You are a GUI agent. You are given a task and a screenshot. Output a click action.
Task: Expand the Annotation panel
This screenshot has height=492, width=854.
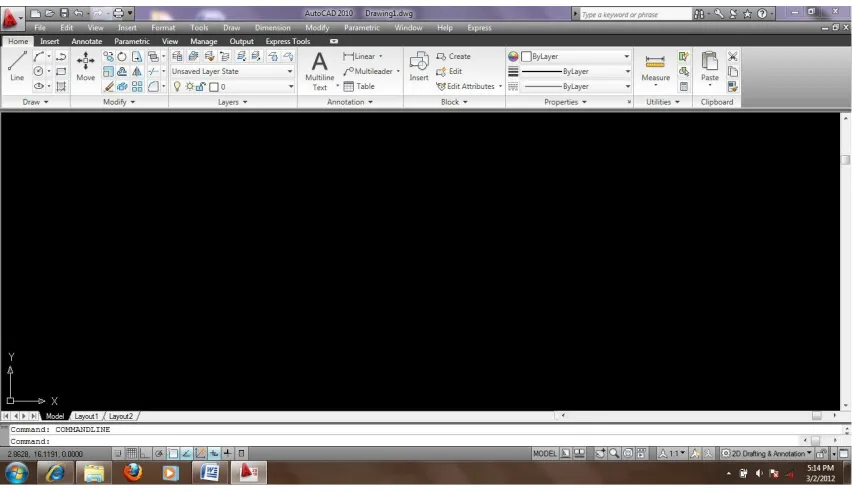[x=350, y=102]
